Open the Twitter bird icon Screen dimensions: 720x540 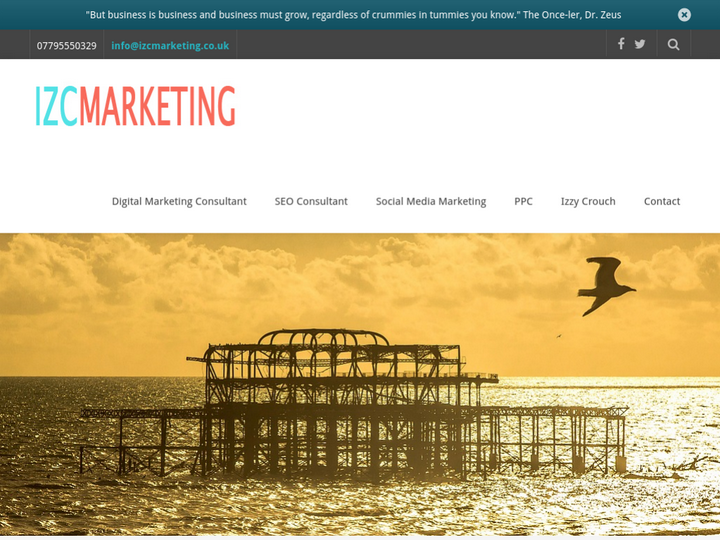point(640,44)
